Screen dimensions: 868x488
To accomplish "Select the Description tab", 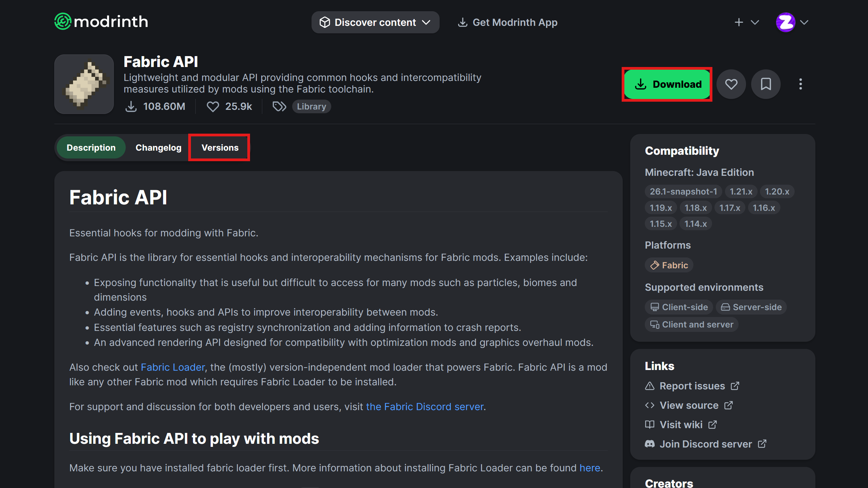I will [x=91, y=148].
